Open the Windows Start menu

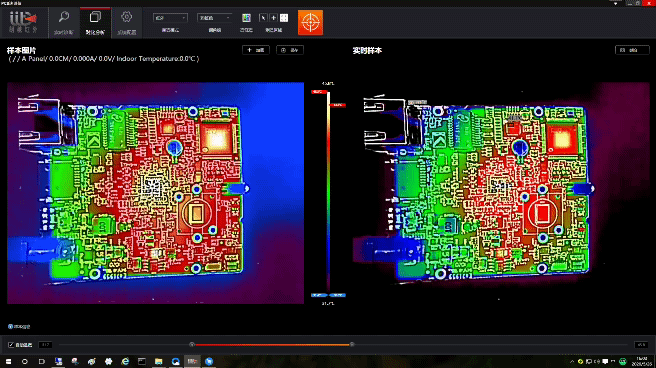point(8,361)
